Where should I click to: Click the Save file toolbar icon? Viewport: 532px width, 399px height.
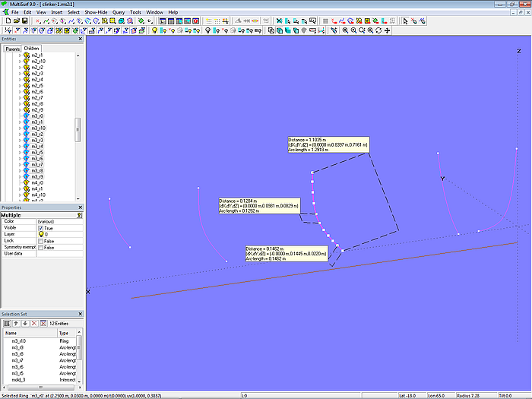click(x=24, y=21)
